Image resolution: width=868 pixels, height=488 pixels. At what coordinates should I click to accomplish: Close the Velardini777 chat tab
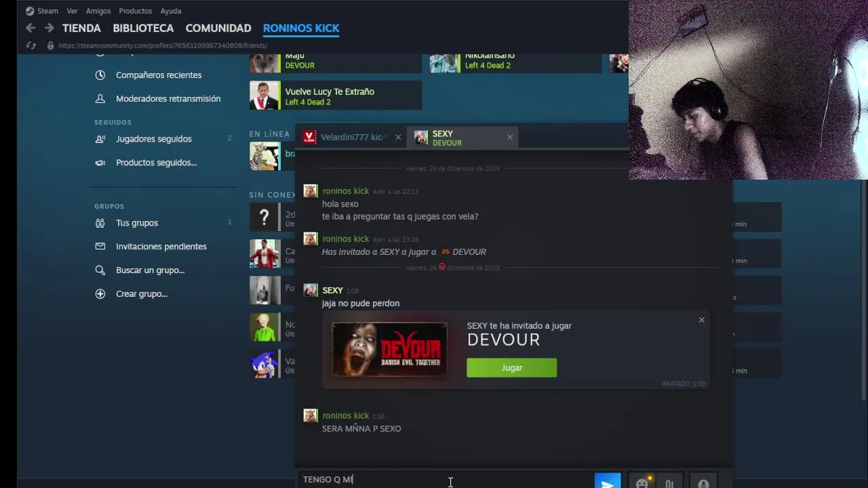click(x=398, y=137)
